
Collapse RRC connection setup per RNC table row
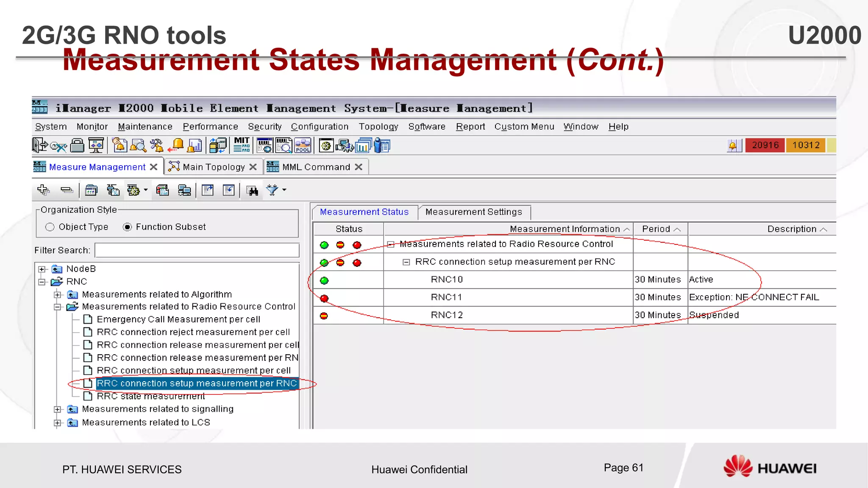(x=406, y=262)
